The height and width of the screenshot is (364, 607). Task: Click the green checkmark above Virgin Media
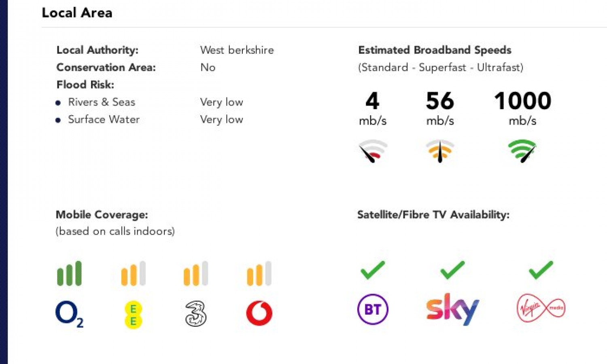(x=541, y=270)
